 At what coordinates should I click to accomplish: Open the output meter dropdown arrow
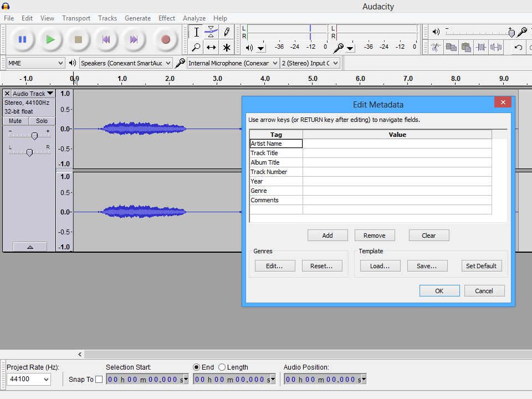(261, 49)
